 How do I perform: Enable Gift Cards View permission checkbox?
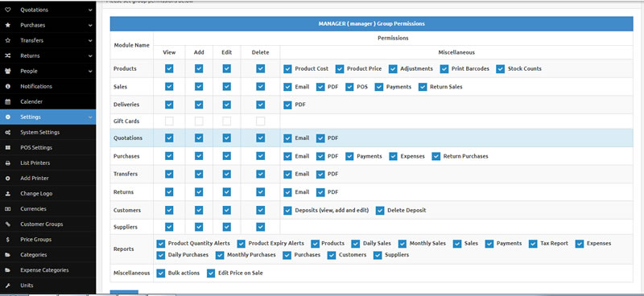(x=169, y=121)
